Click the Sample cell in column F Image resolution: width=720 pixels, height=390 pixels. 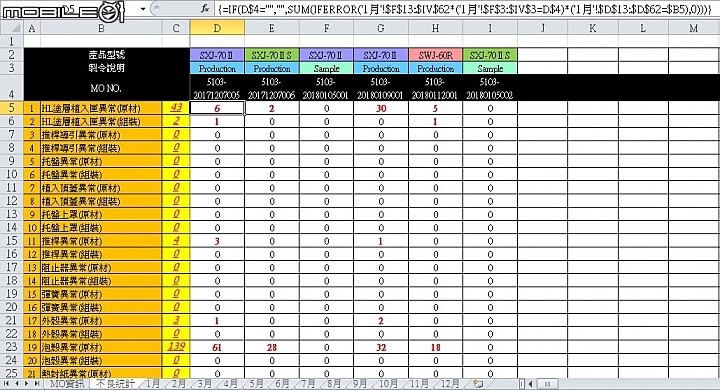pyautogui.click(x=326, y=68)
